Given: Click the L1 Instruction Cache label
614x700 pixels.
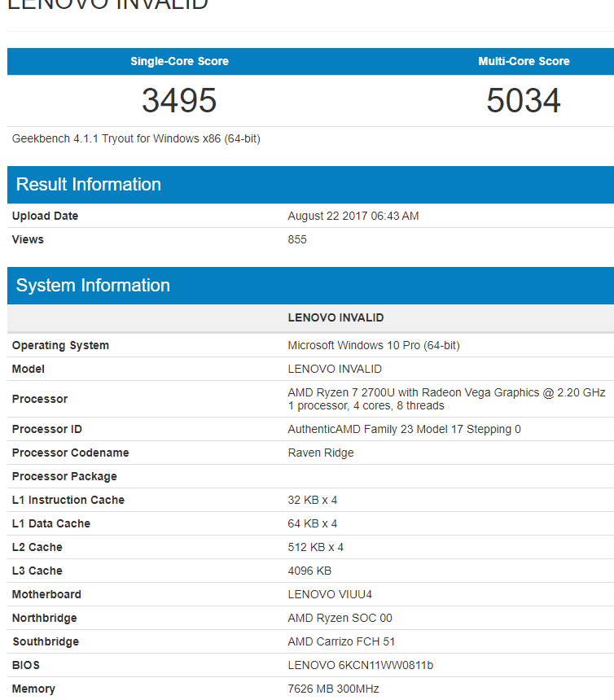Looking at the screenshot, I should (x=68, y=500).
